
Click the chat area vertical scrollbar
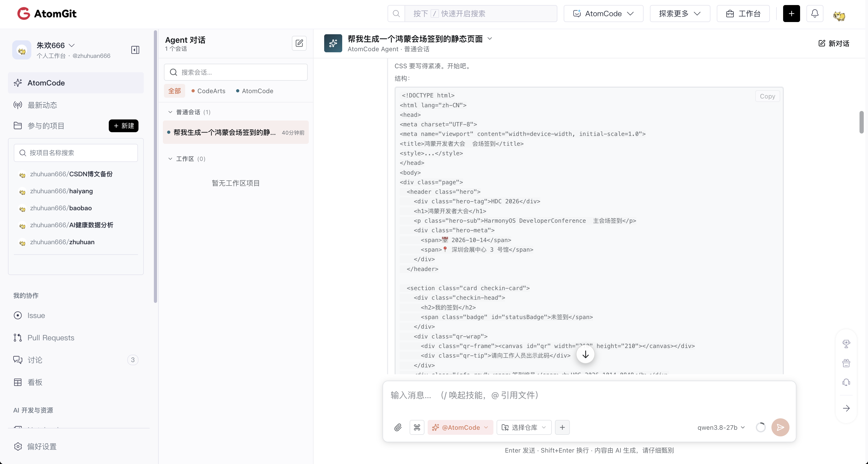861,122
